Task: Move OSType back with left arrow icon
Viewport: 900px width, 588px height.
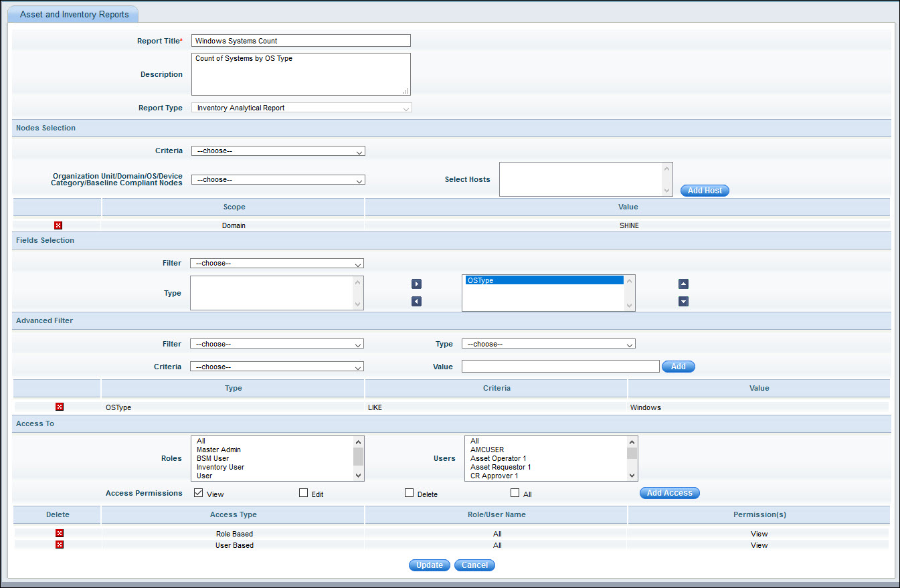Action: click(x=416, y=302)
